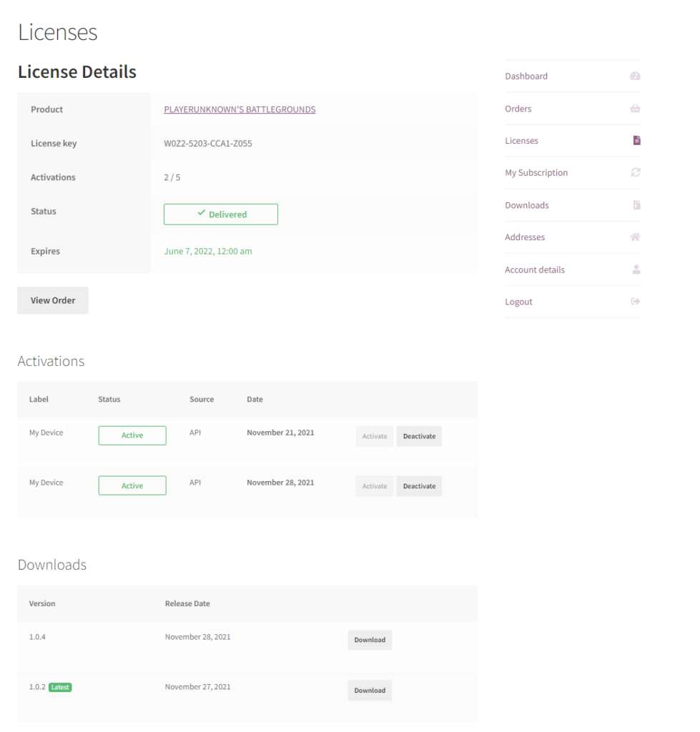
Task: Click the My Subscription refresh icon
Action: tap(635, 173)
